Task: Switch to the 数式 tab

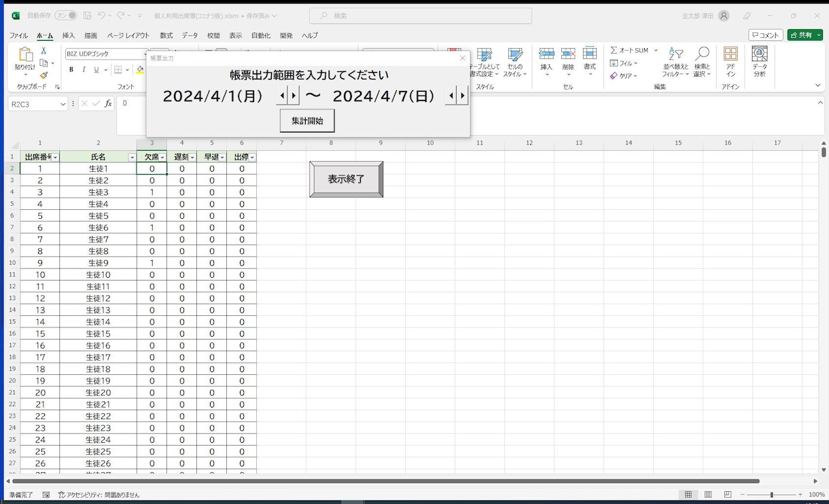Action: tap(166, 35)
